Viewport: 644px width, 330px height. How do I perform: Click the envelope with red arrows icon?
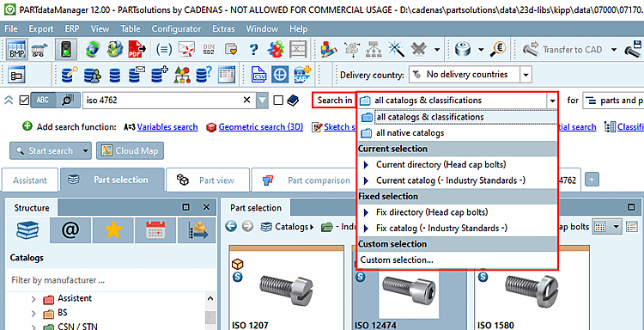tap(186, 50)
